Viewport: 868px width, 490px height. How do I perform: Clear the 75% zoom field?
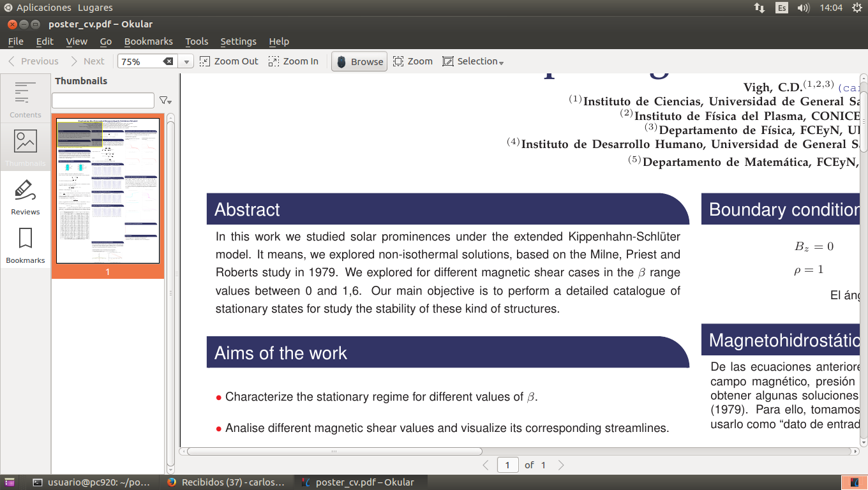click(x=168, y=61)
